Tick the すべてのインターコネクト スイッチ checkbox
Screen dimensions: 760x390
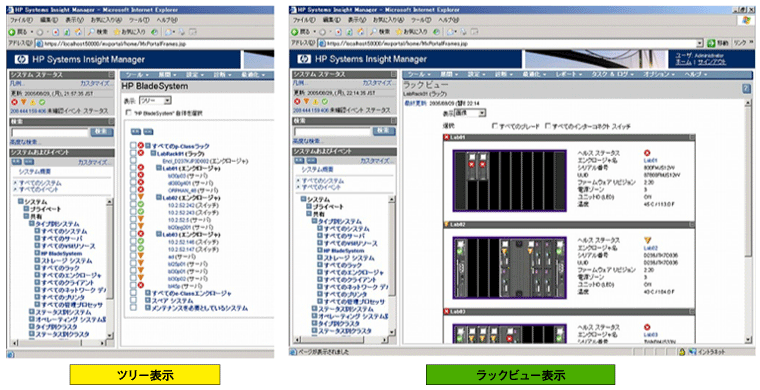(x=548, y=126)
